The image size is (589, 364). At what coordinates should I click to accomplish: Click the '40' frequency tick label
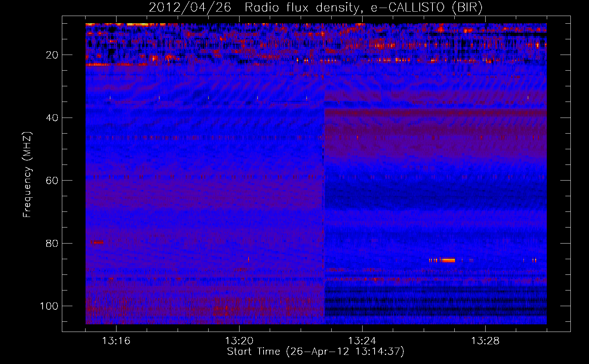52,118
